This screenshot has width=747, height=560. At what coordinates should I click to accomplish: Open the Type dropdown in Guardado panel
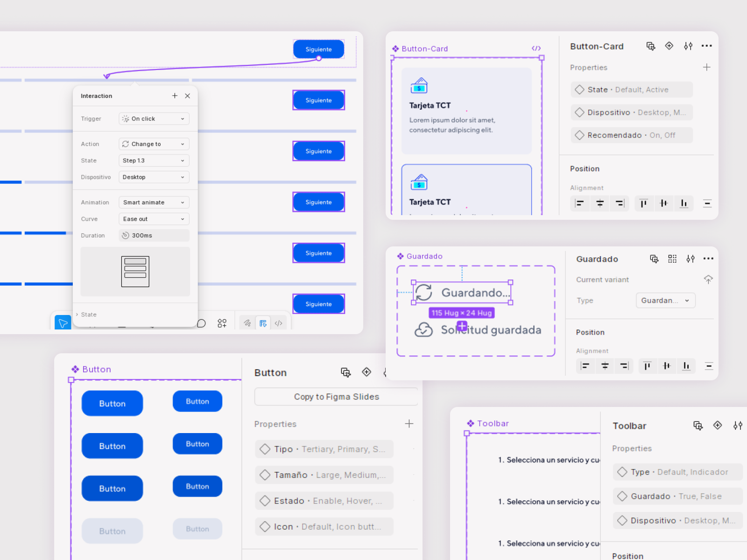(x=665, y=301)
